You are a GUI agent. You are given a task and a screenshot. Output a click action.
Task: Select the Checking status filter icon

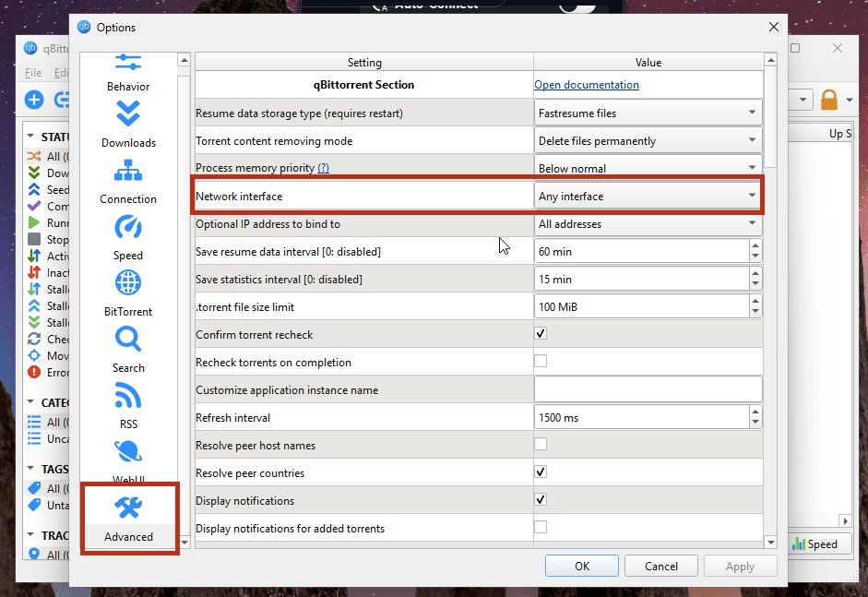tap(34, 339)
